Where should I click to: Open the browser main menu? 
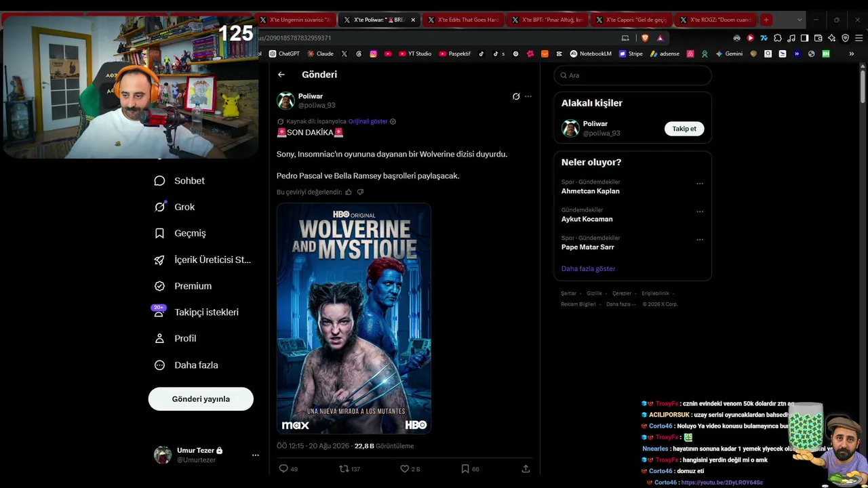tap(858, 38)
